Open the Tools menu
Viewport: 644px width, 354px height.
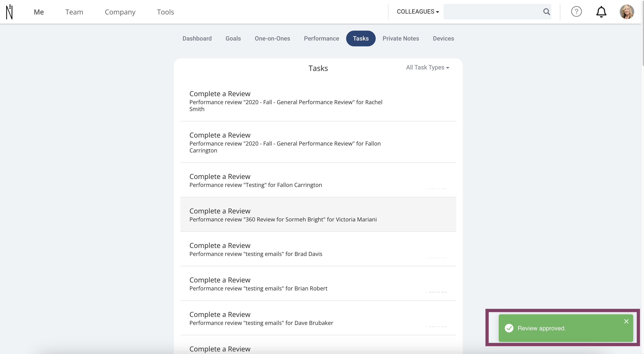[x=165, y=12]
